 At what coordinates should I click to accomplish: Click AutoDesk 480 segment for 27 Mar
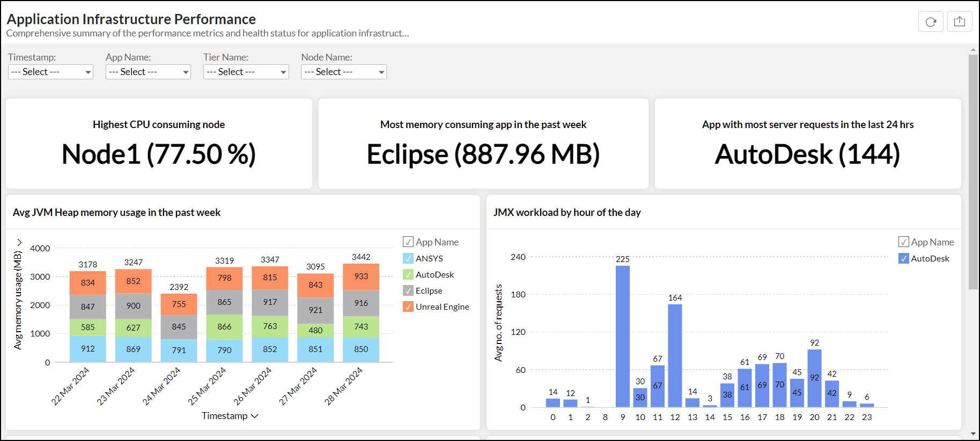[315, 331]
